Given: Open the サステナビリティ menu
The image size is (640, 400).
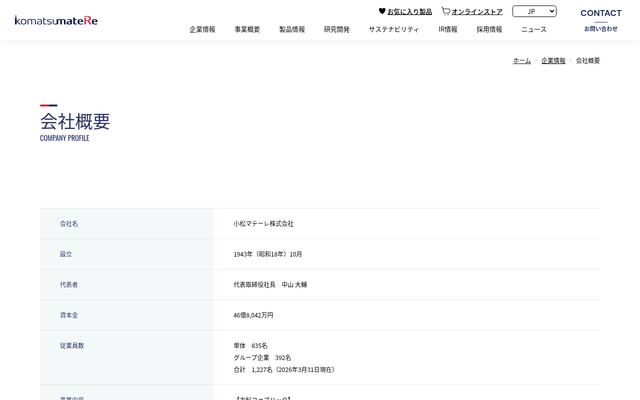Looking at the screenshot, I should [x=393, y=29].
